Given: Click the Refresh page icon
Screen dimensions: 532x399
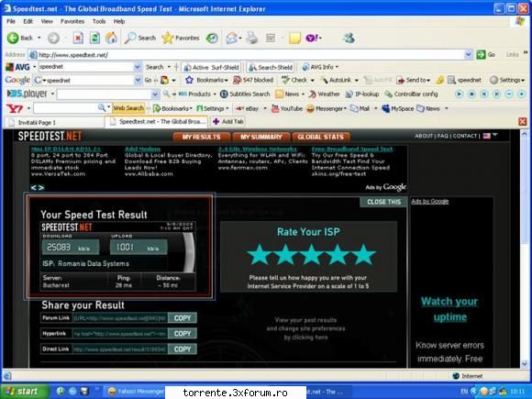Looking at the screenshot, I should (94, 38).
